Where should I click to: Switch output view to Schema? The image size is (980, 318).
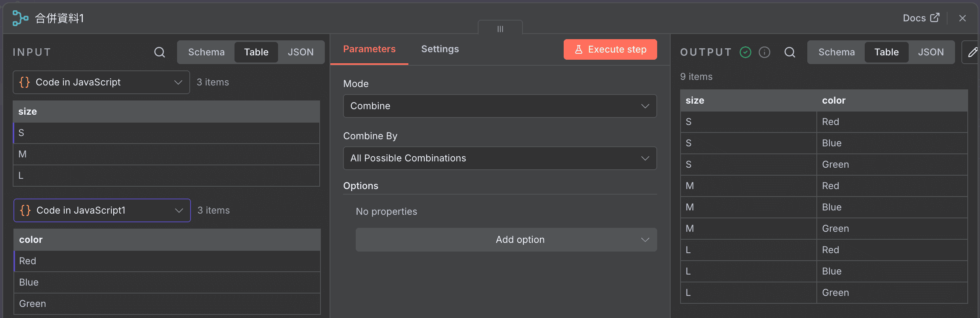[x=837, y=52]
